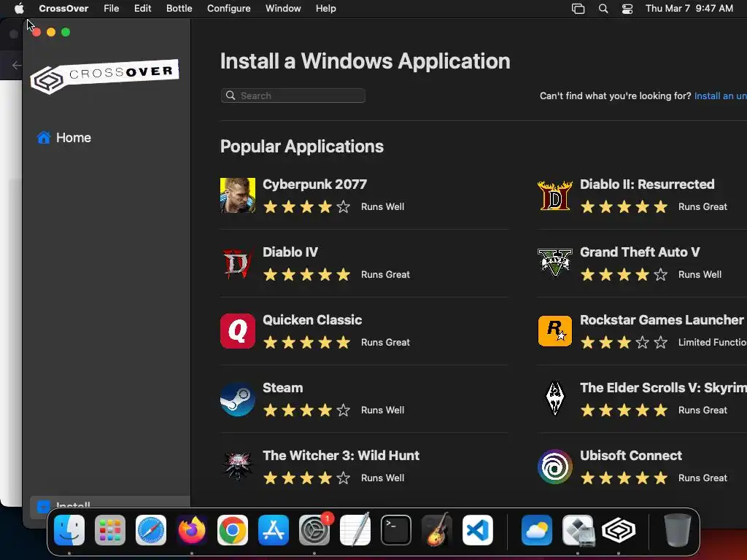Open the Weather app from the Dock
The image size is (747, 560).
pos(536,530)
